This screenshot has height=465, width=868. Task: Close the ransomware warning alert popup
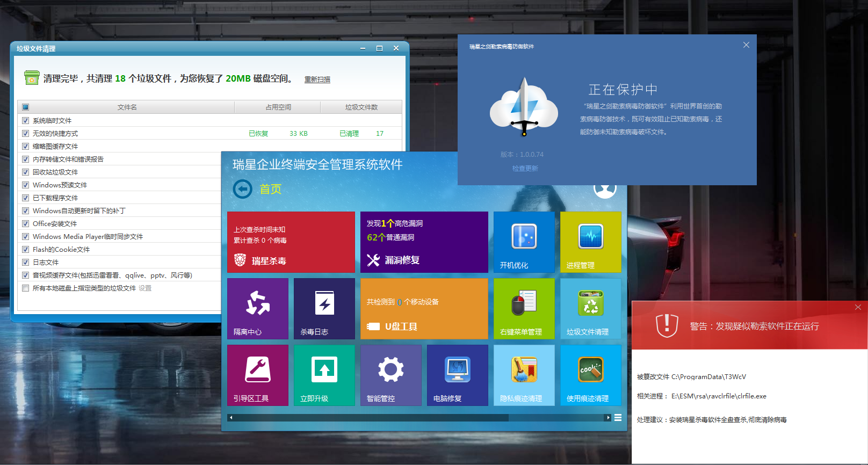click(x=858, y=307)
